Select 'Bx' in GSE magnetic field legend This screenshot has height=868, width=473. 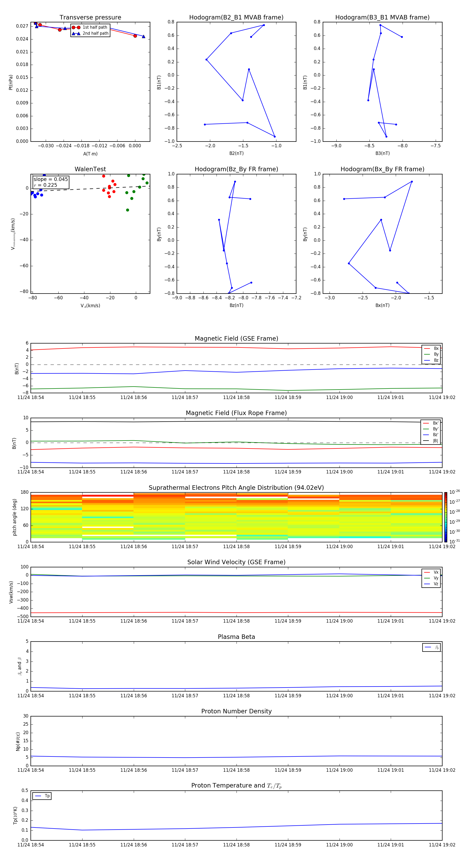[x=431, y=349]
